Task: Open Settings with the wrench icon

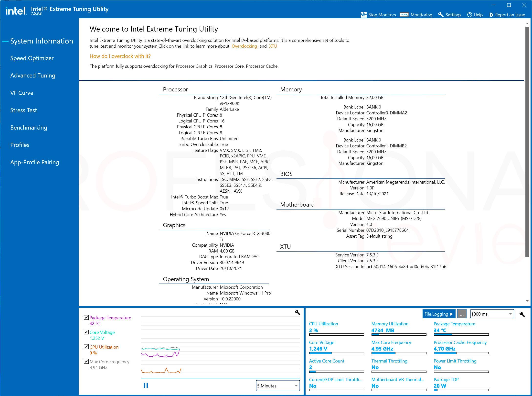Action: pos(450,15)
